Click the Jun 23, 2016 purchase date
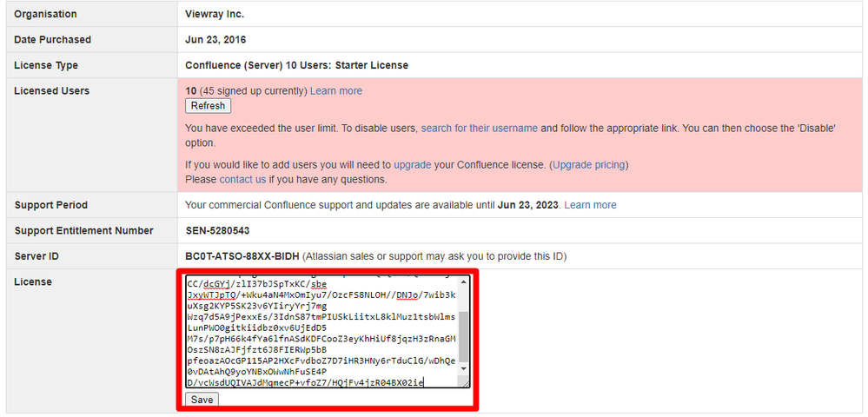Image resolution: width=868 pixels, height=417 pixels. 219,40
